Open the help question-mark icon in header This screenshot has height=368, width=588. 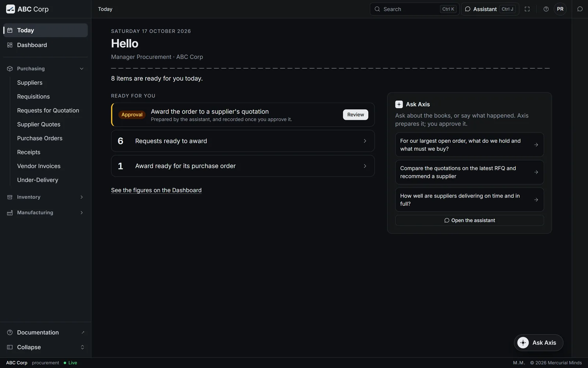(546, 9)
